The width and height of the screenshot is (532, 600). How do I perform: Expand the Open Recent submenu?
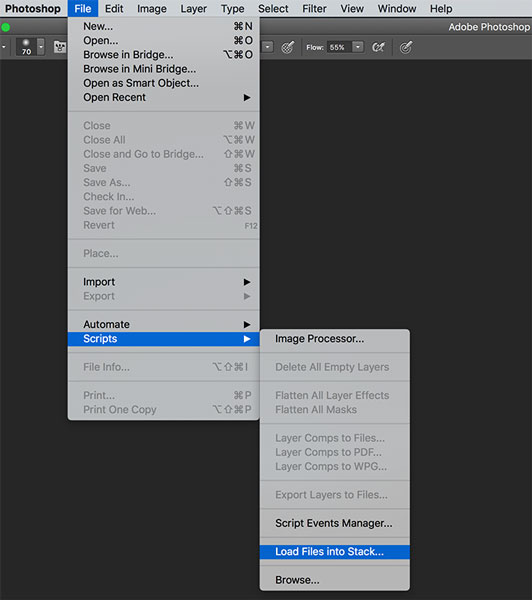pos(164,97)
